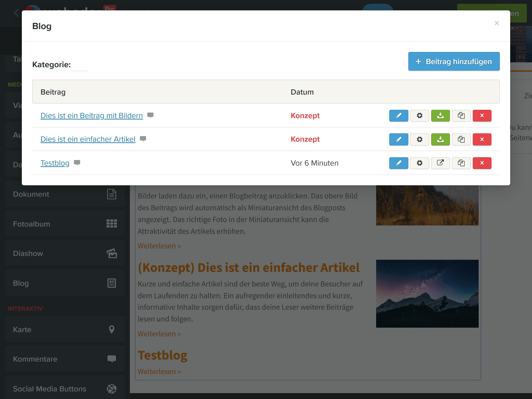This screenshot has height=399, width=532.
Task: Close the Blog dialog
Action: (497, 23)
